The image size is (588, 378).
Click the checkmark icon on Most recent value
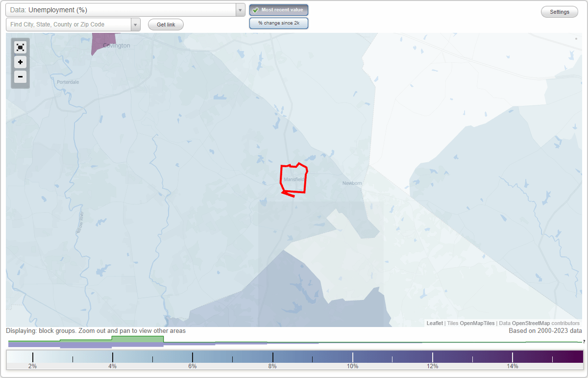click(x=256, y=9)
